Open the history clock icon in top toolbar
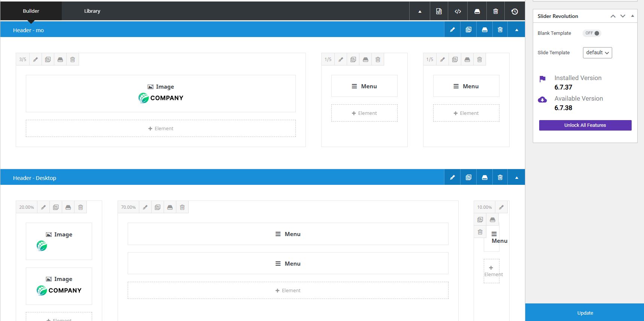644x321 pixels. 514,11
